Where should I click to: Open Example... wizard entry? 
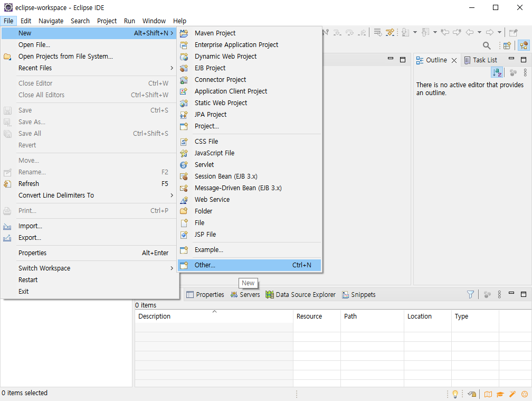coord(249,250)
